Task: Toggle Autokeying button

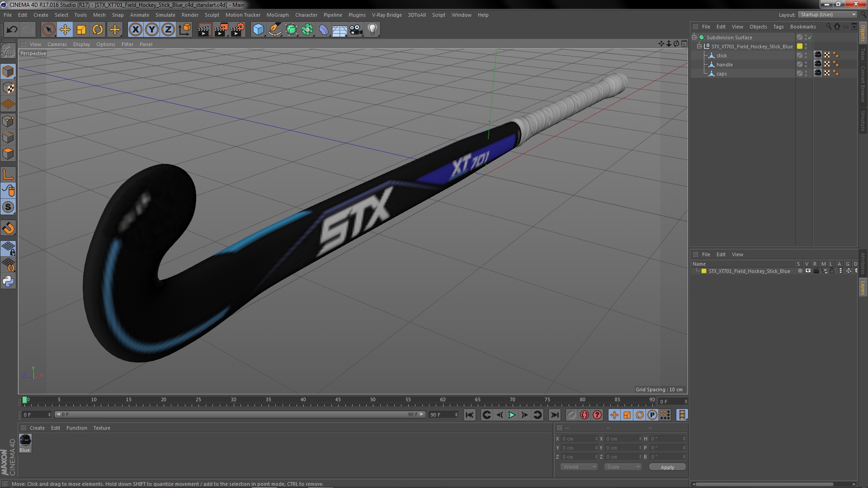Action: coord(584,415)
